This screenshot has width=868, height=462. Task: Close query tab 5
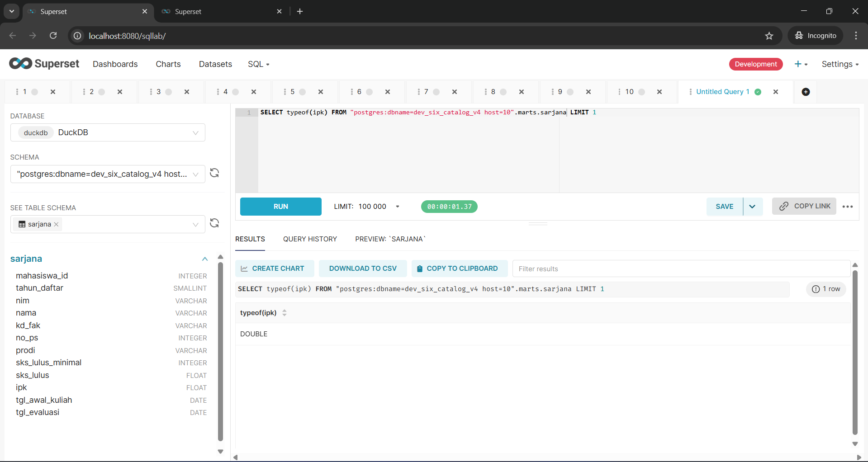pos(321,92)
